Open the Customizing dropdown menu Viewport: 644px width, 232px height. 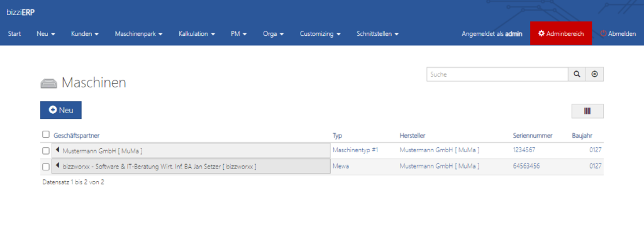click(320, 34)
